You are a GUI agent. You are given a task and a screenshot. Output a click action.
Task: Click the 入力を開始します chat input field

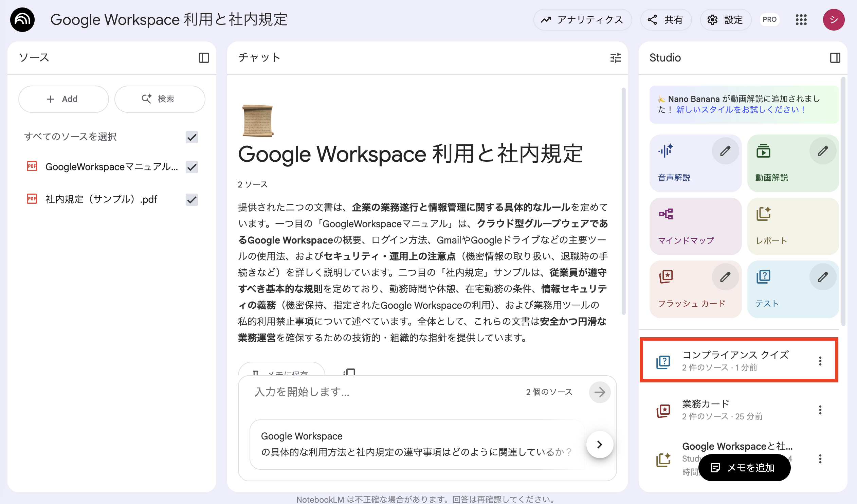click(374, 392)
